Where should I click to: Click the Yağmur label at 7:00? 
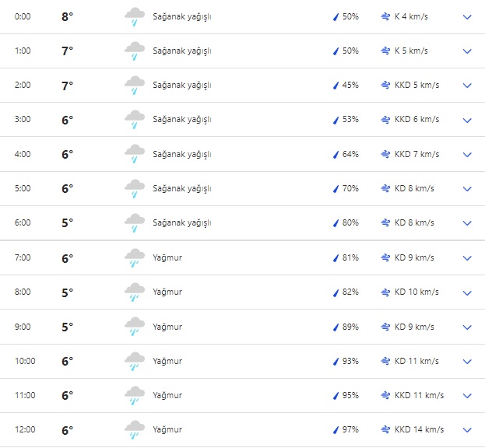click(167, 257)
